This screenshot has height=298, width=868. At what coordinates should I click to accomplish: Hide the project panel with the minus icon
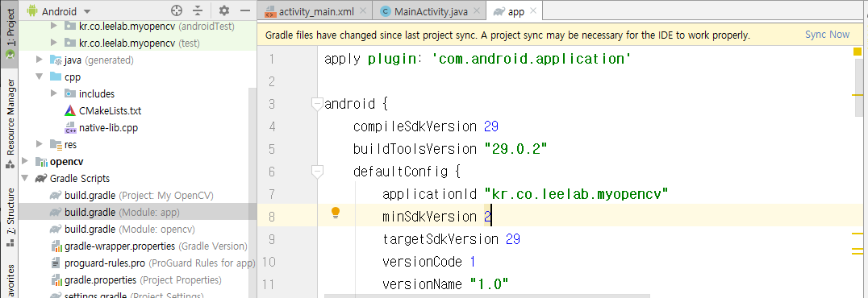click(245, 10)
